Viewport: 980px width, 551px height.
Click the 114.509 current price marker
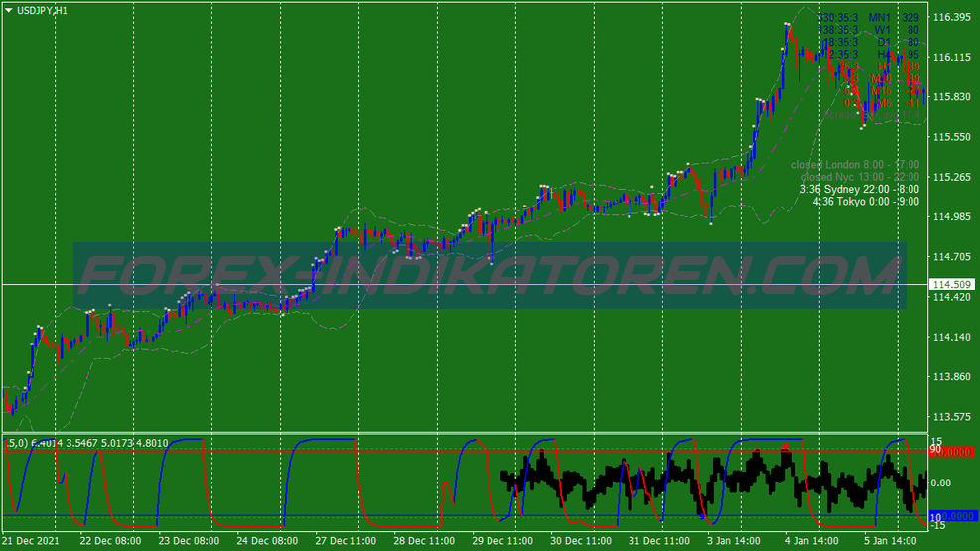952,284
